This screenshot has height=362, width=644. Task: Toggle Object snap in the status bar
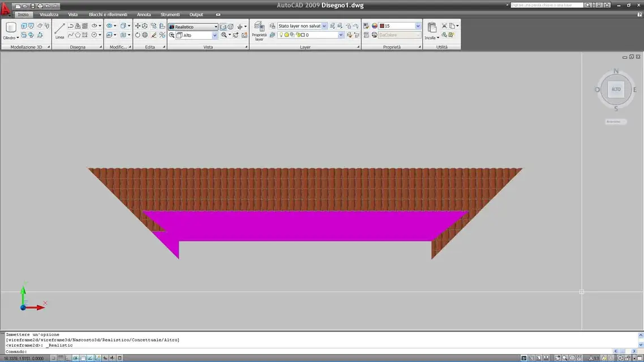83,358
